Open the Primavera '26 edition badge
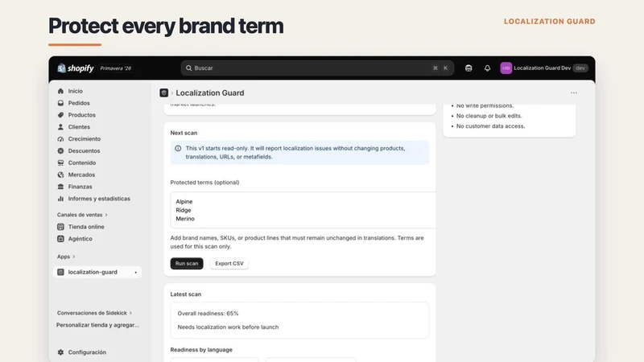Image resolution: width=644 pixels, height=362 pixels. 115,68
